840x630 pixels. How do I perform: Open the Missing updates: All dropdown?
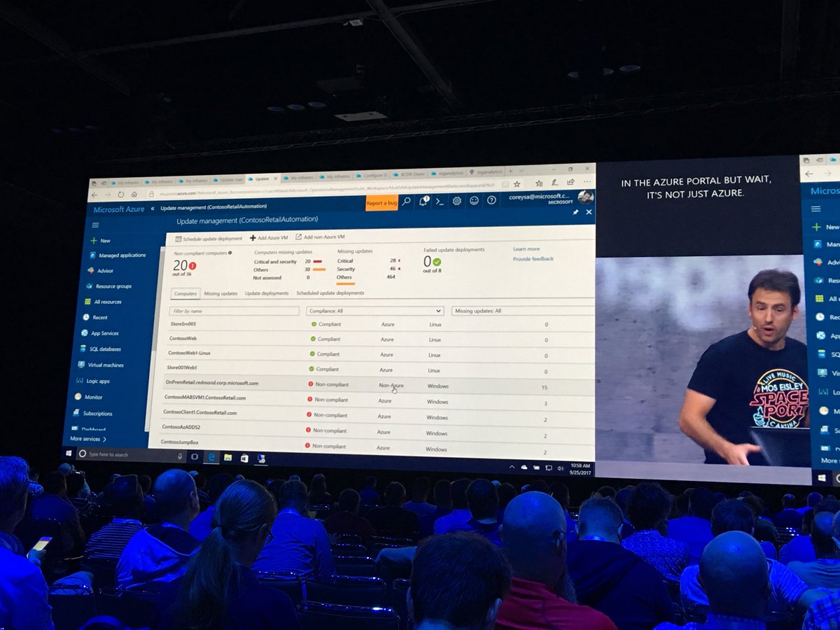523,311
